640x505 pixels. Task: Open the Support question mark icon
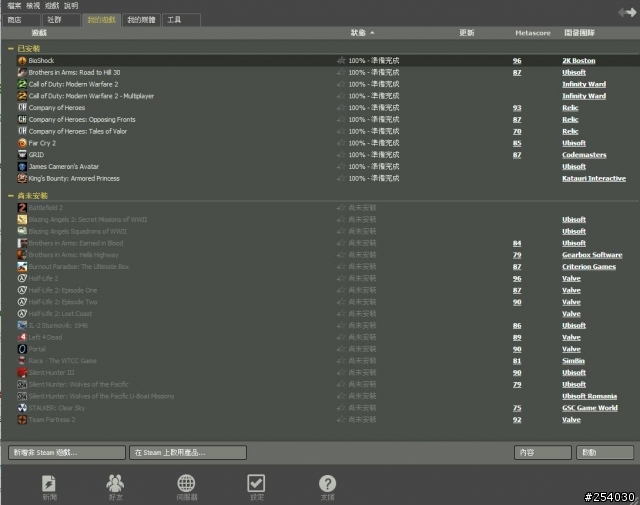[x=327, y=483]
